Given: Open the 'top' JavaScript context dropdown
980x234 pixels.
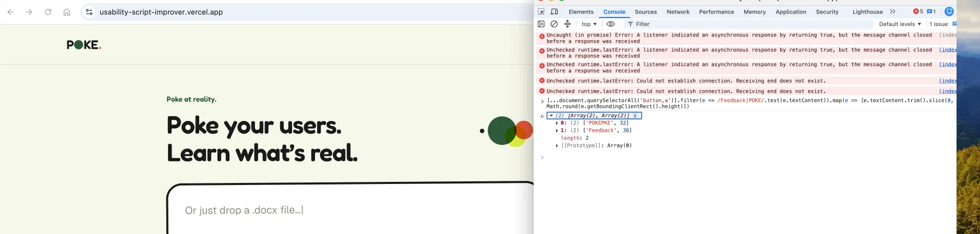Looking at the screenshot, I should point(589,24).
